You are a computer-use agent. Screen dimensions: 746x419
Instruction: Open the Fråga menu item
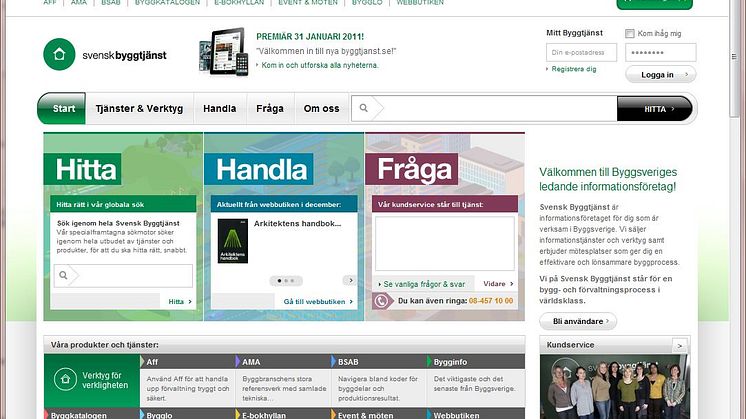point(270,108)
